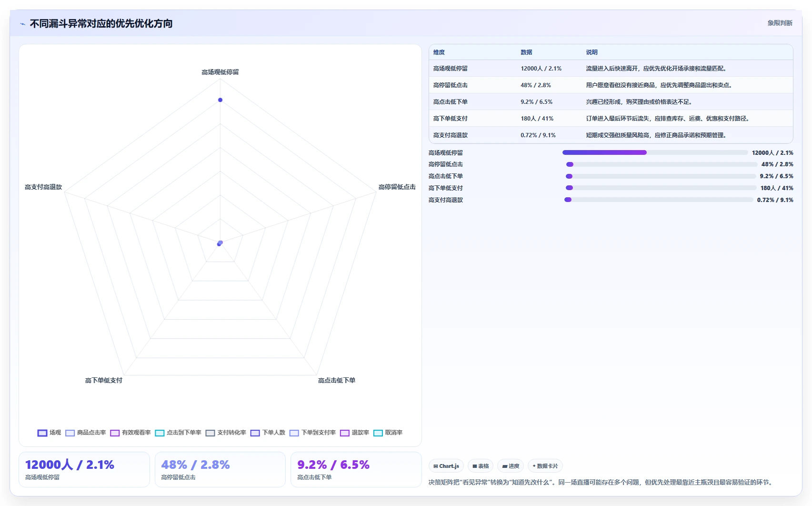Click the 高支付高退款 progress bar
Image resolution: width=812 pixels, height=506 pixels.
[659, 200]
